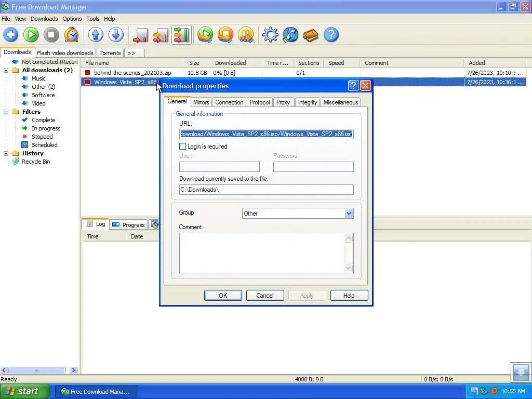Click the Add new download plus icon
The width and height of the screenshot is (532, 399).
coord(11,35)
